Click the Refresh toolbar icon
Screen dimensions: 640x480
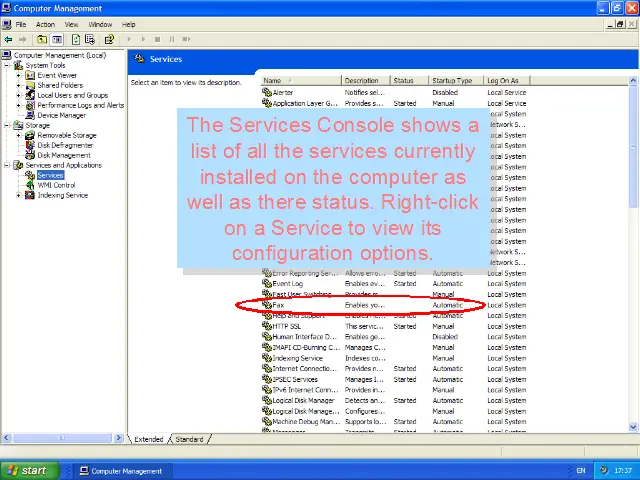76,40
